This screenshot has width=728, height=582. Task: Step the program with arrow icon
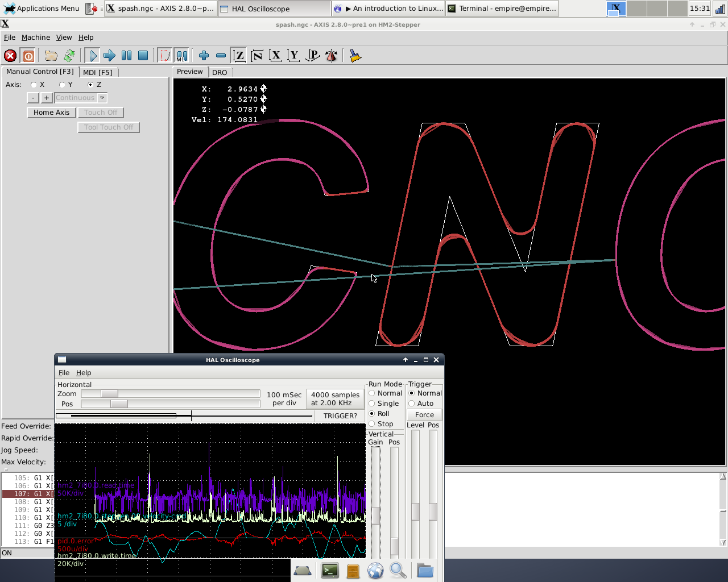pos(109,56)
